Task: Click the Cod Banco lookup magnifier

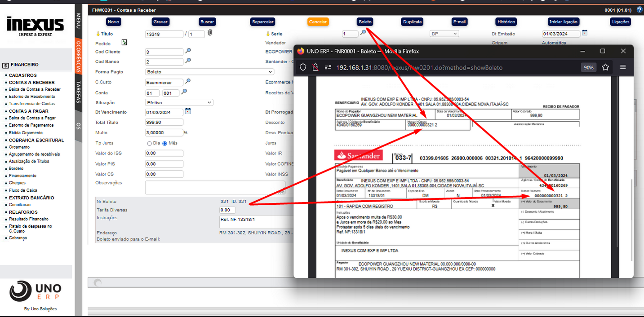Action: [188, 61]
